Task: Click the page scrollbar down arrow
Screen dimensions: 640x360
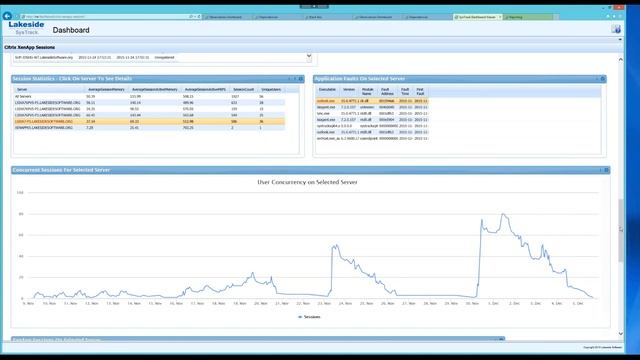Action: click(621, 334)
